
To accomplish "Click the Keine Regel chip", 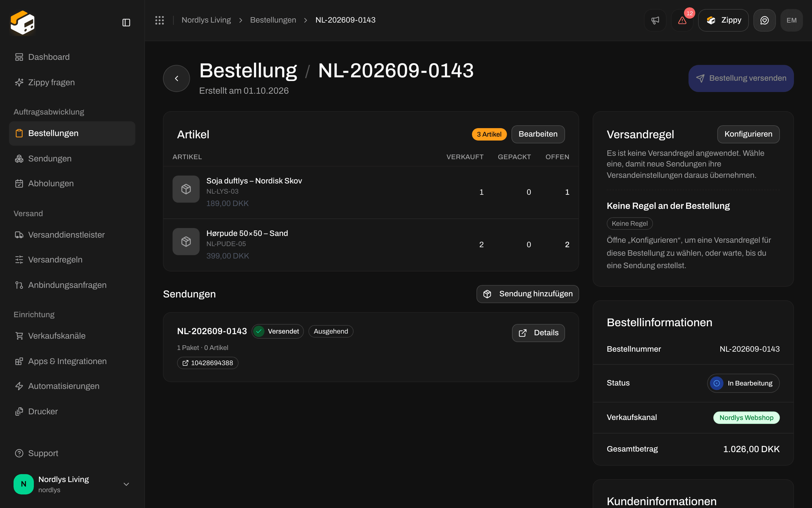I will point(630,224).
